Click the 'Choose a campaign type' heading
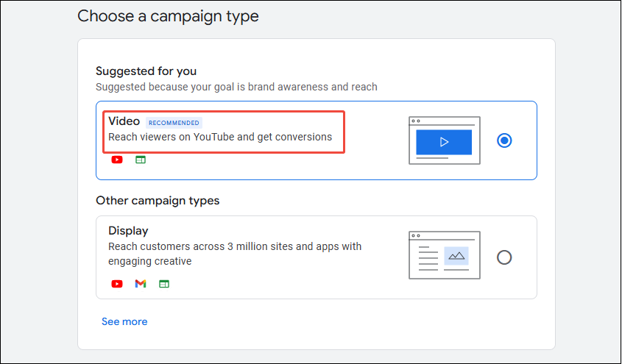Screen dimensions: 622x364 [x=168, y=16]
